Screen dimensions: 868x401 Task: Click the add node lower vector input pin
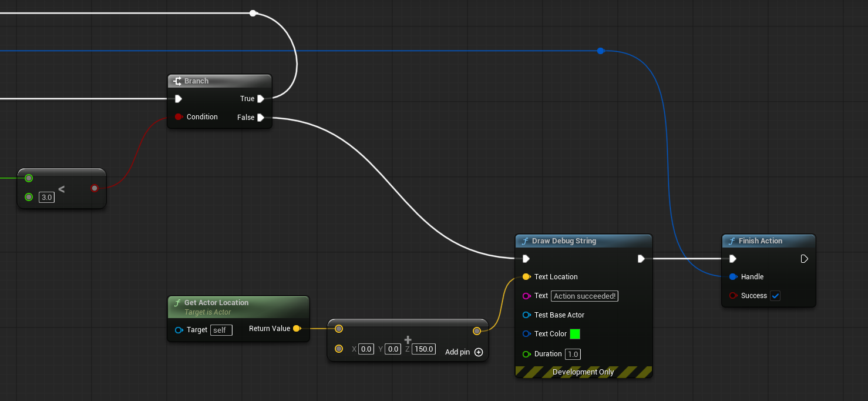click(x=339, y=349)
